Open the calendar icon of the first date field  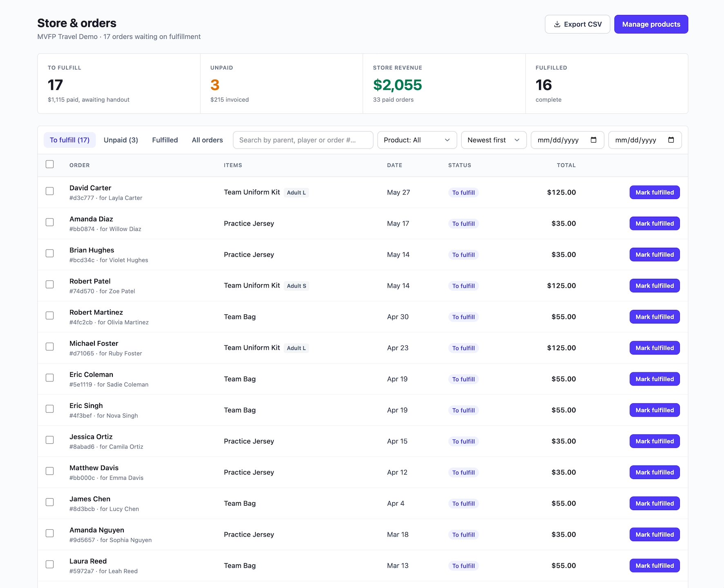coord(594,140)
